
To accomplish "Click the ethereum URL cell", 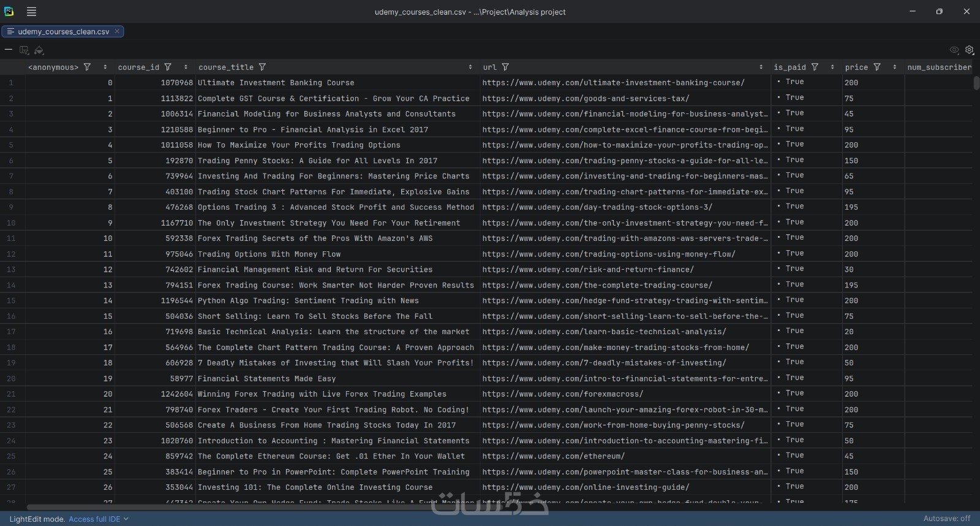I will pos(625,456).
